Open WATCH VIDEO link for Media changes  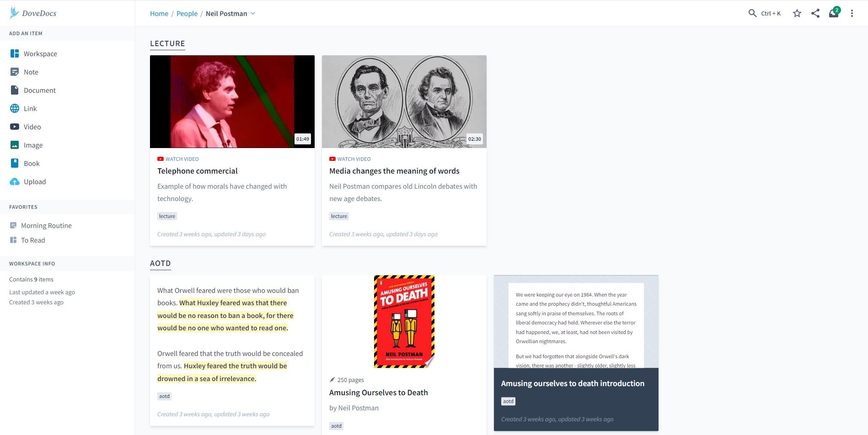pos(354,159)
